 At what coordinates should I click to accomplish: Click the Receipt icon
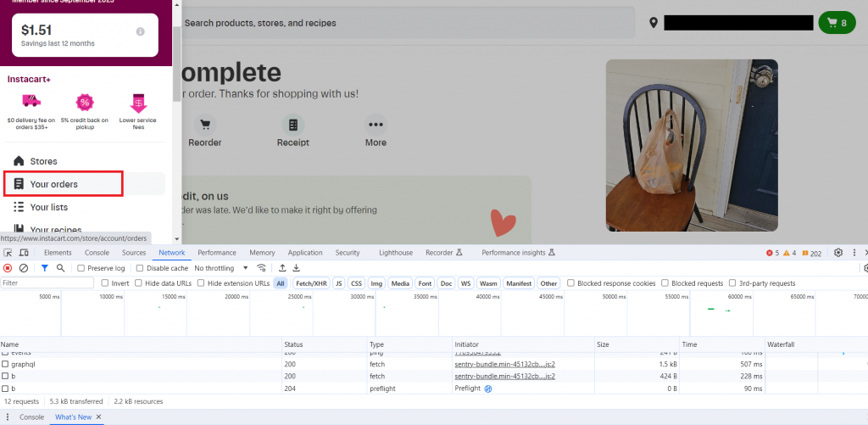pyautogui.click(x=293, y=125)
